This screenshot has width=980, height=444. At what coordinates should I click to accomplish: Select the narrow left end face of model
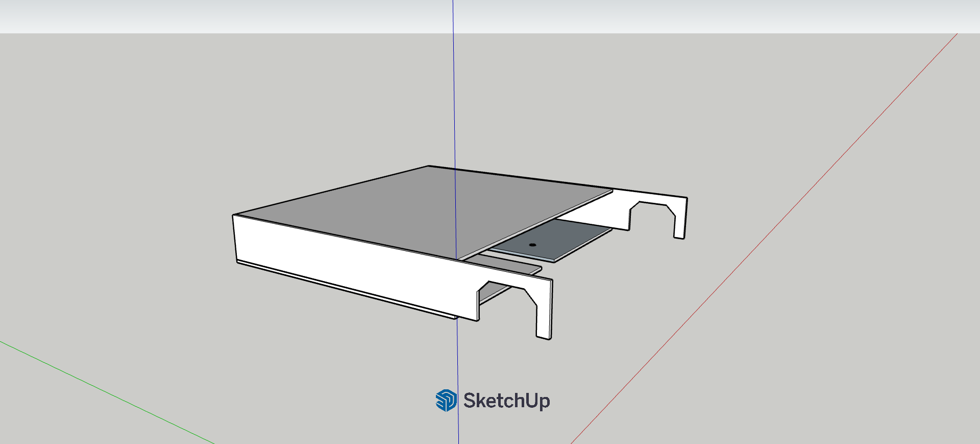point(235,239)
